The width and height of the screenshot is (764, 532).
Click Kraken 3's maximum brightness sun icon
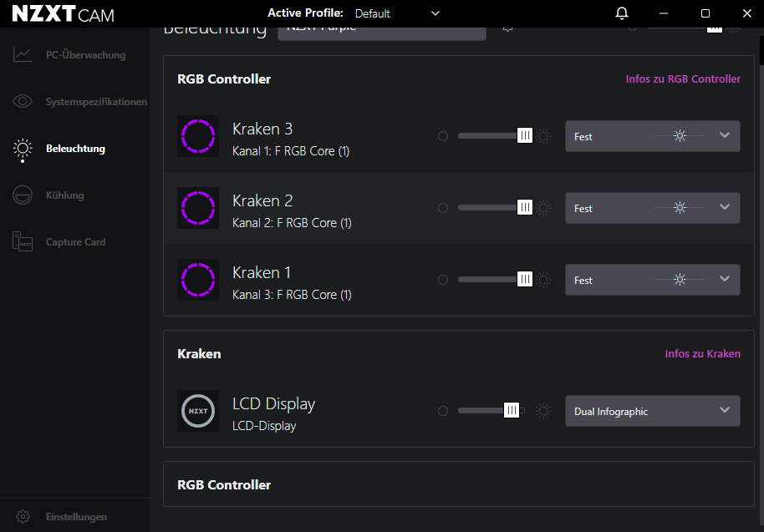[544, 137]
